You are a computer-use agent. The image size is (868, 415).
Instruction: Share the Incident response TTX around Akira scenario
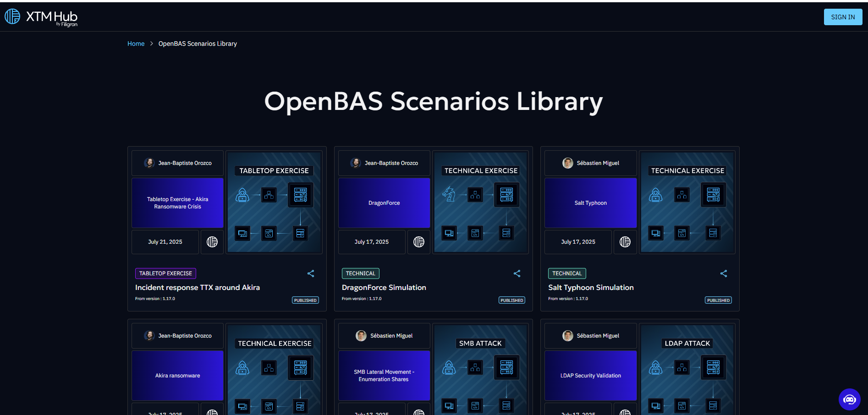click(311, 273)
